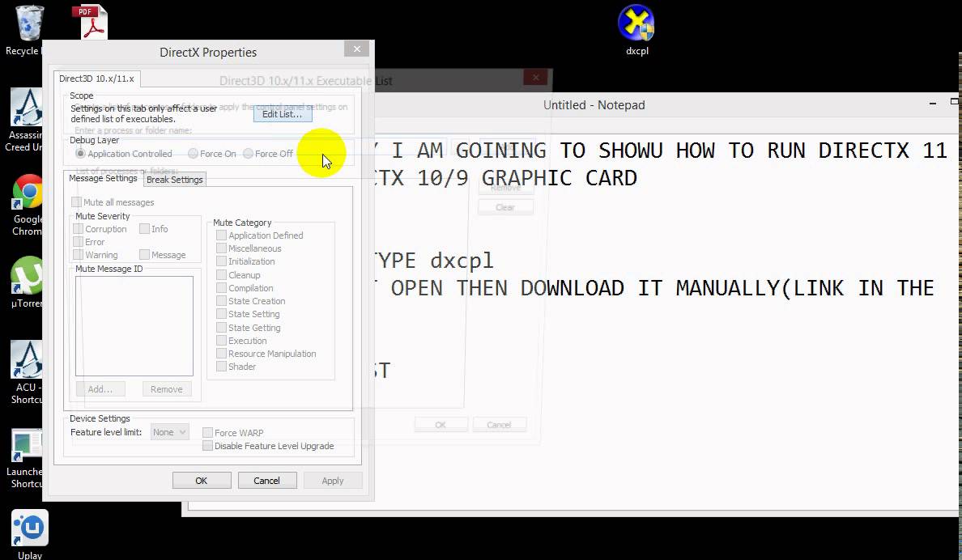This screenshot has width=962, height=560.
Task: Open the Recycle Bin desktop icon
Action: [28, 31]
